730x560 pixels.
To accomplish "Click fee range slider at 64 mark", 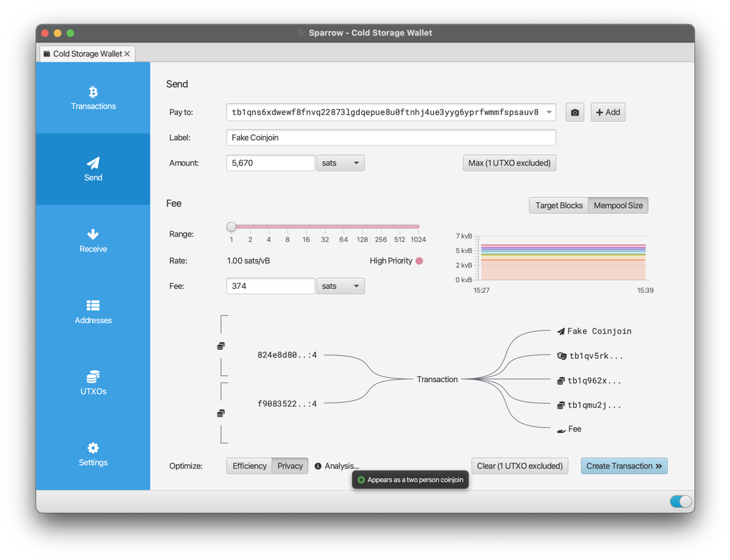I will coord(343,227).
